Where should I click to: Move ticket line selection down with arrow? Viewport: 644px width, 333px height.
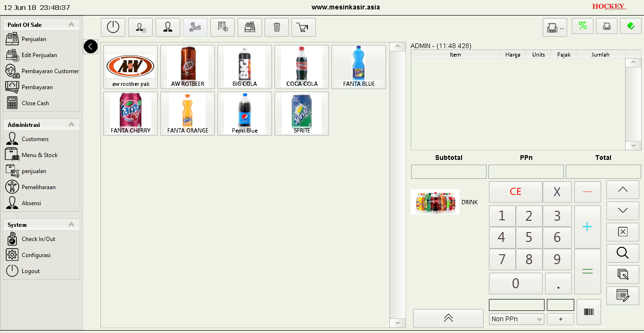tap(623, 210)
